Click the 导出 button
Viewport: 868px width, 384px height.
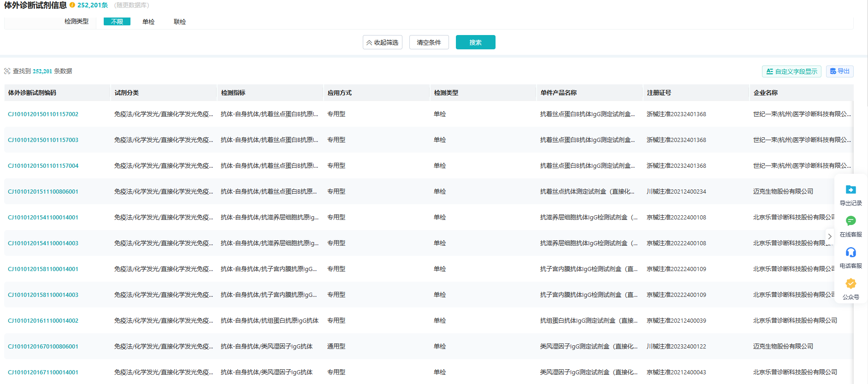840,71
